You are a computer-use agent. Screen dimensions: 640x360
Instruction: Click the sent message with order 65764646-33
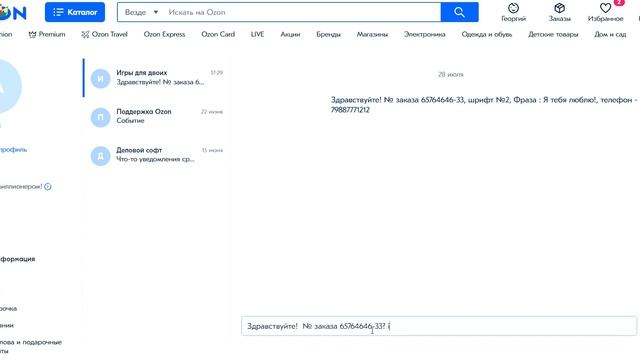coord(484,105)
